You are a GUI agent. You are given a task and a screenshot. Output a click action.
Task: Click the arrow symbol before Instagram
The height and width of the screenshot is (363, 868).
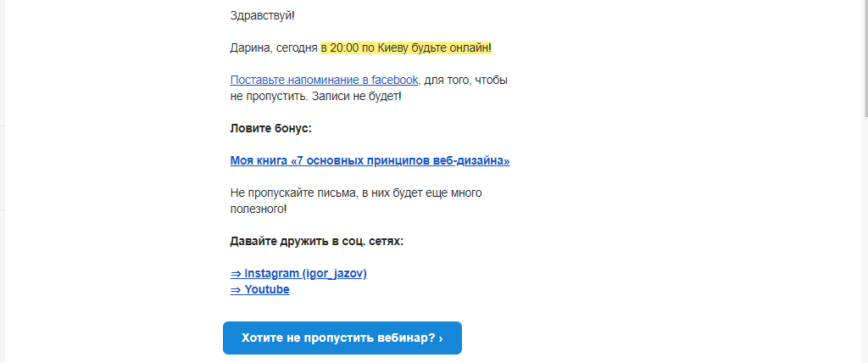236,273
